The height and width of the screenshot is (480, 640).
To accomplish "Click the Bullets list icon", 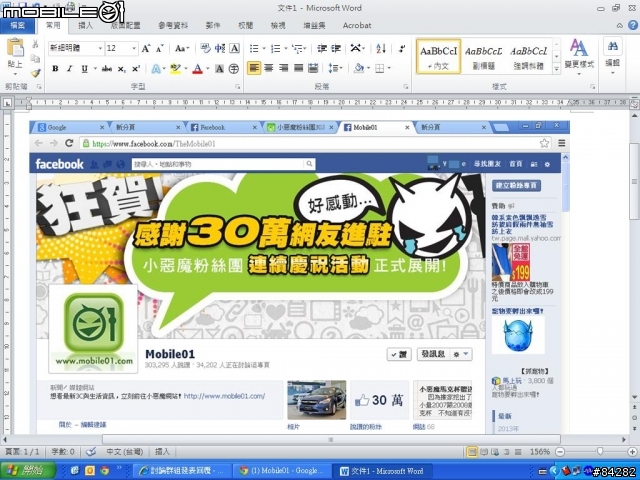I will [254, 49].
